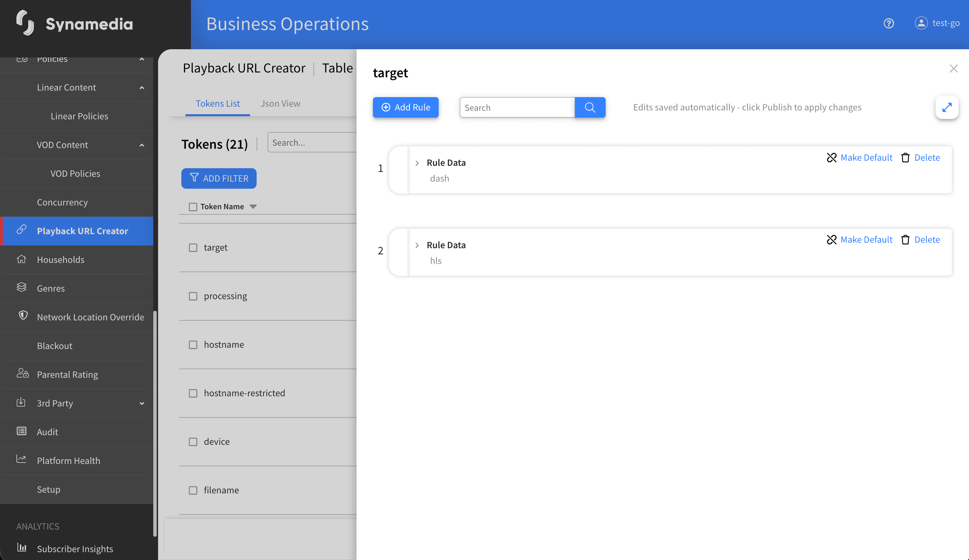Open the test-go user account icon

click(921, 23)
